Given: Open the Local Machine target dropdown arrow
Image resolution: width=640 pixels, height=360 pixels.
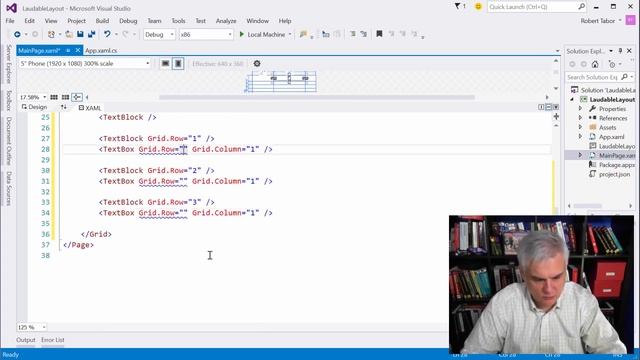Looking at the screenshot, I should pyautogui.click(x=290, y=35).
